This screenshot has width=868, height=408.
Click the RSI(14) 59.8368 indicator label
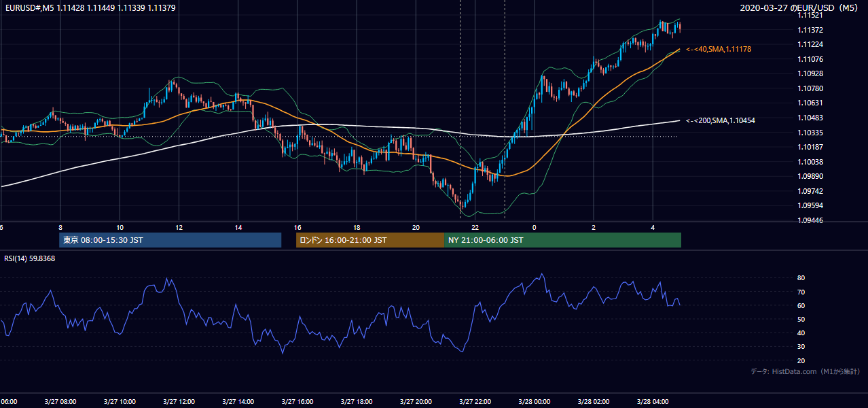click(x=30, y=258)
